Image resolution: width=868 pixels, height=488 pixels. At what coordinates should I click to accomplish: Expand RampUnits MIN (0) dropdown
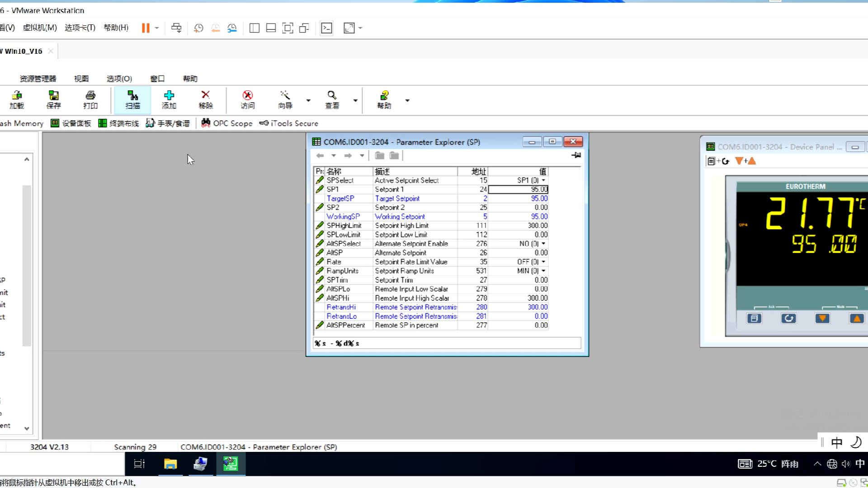pos(543,271)
